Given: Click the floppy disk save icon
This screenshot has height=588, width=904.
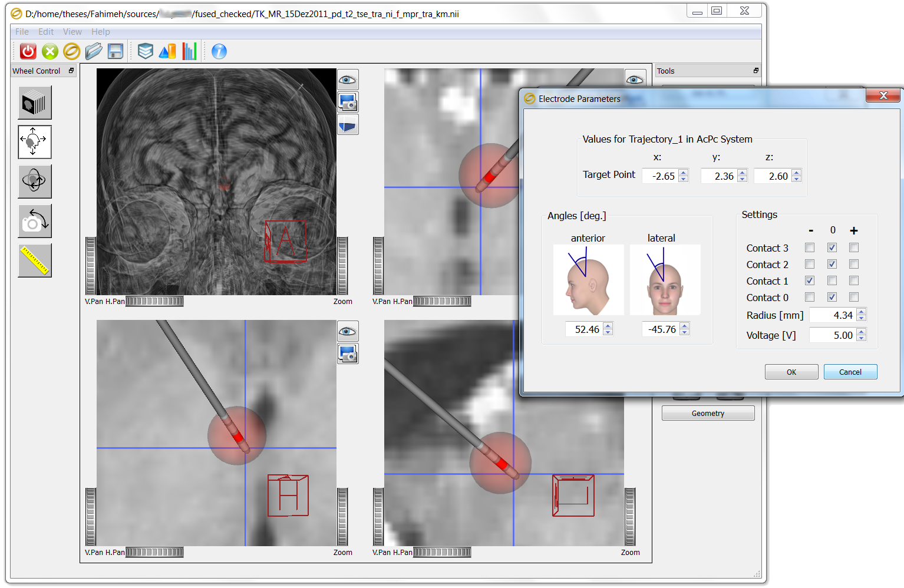Looking at the screenshot, I should click(116, 51).
